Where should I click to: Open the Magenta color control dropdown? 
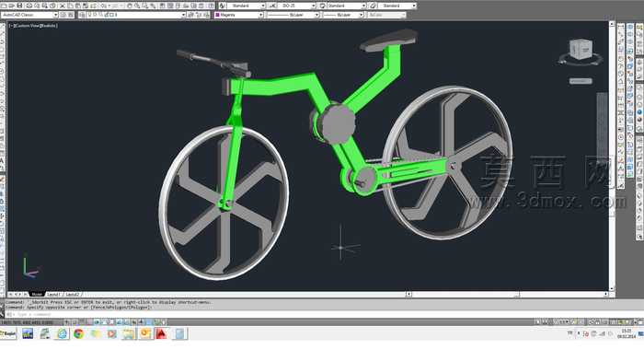(x=238, y=15)
